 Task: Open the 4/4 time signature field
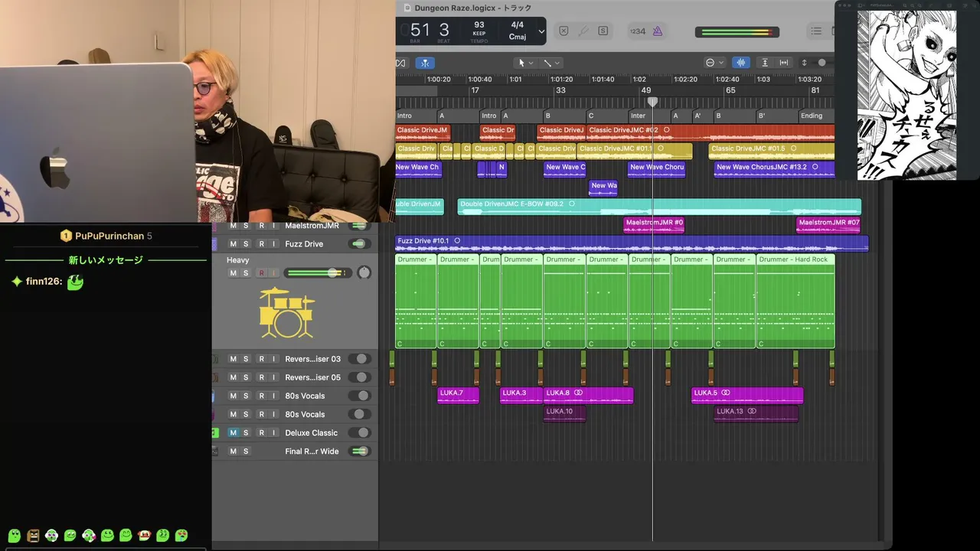518,24
